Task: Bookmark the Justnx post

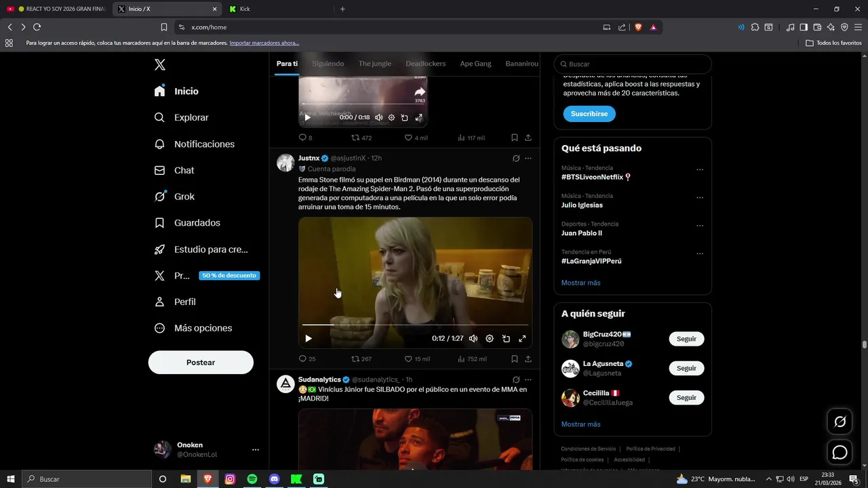Action: tap(515, 359)
